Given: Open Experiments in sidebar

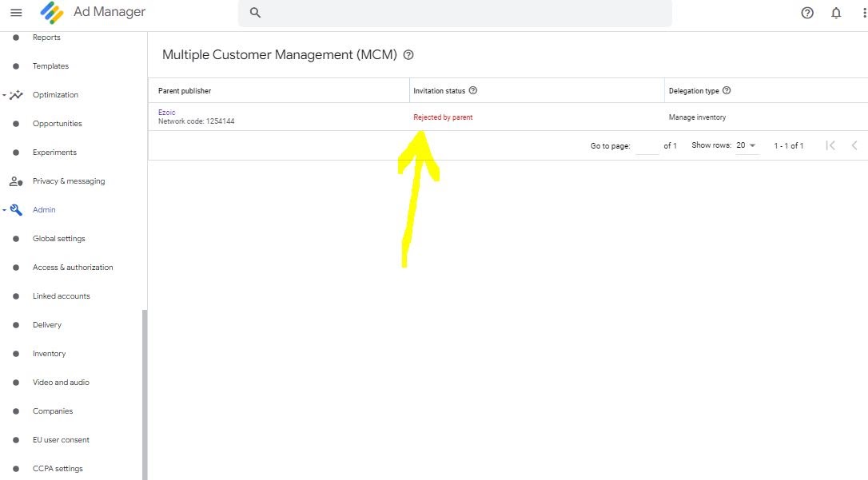Looking at the screenshot, I should pos(54,152).
